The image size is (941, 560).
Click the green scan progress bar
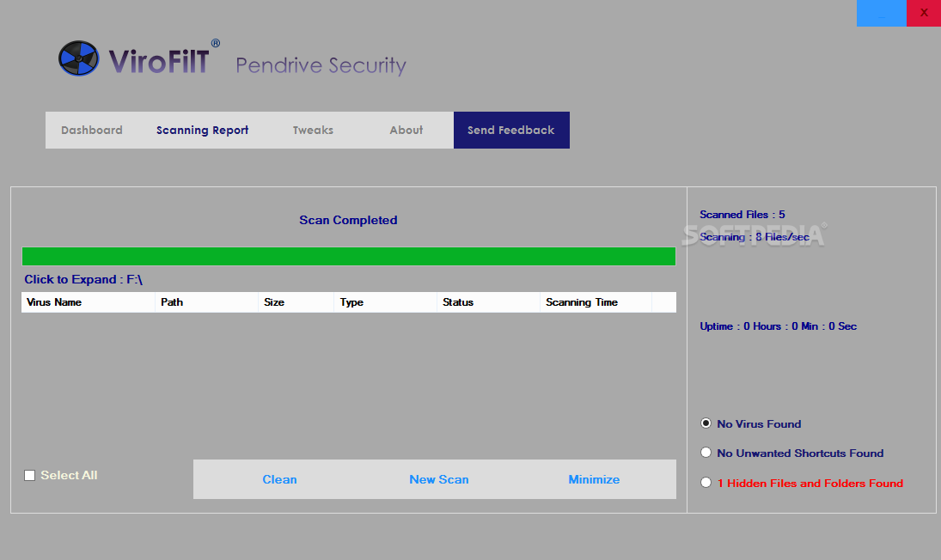[349, 256]
